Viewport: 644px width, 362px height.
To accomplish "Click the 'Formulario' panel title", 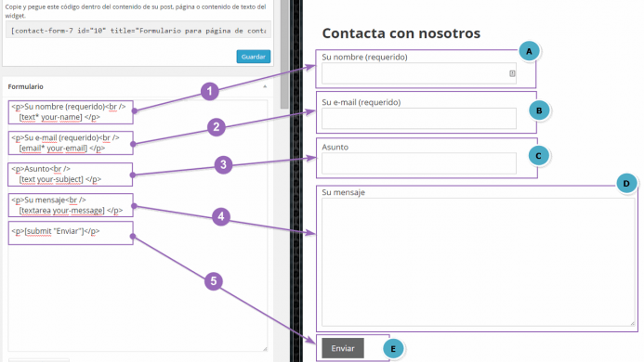I will (25, 86).
